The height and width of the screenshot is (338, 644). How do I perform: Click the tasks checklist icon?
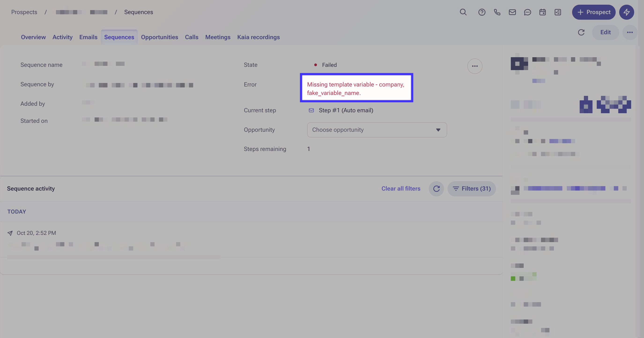coord(558,12)
